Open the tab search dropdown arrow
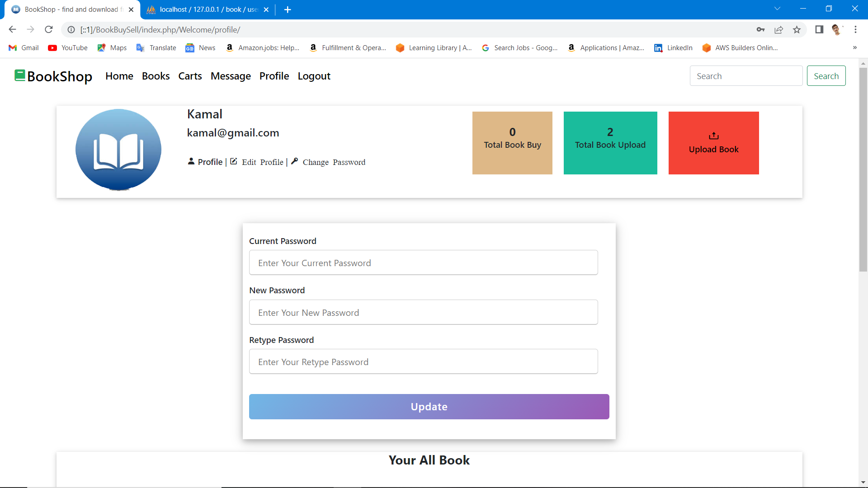Screen dimensions: 868x488 tap(777, 9)
